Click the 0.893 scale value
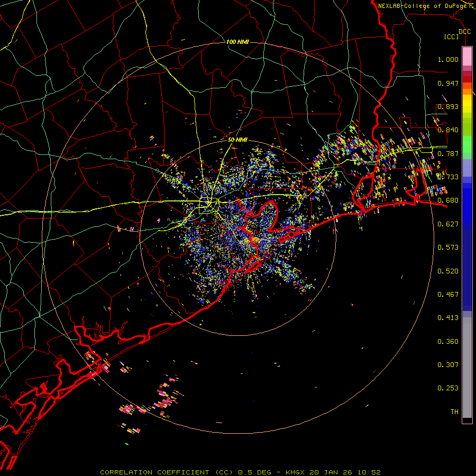 [x=448, y=106]
